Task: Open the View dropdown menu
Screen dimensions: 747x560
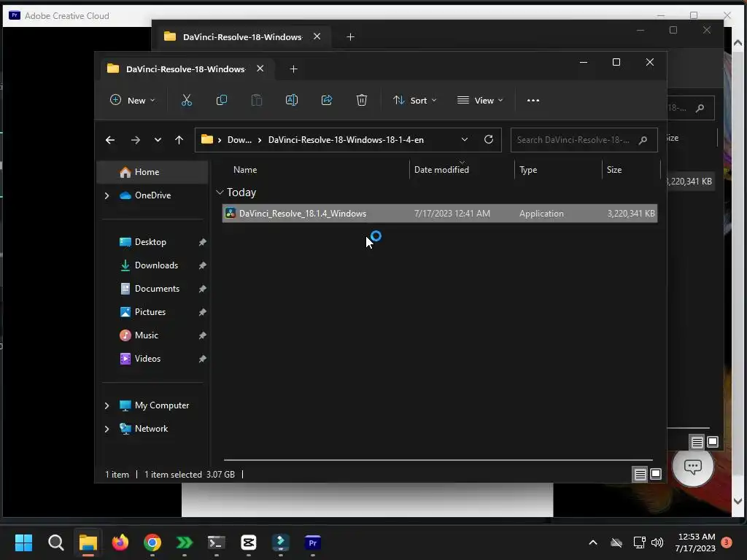Action: (480, 101)
